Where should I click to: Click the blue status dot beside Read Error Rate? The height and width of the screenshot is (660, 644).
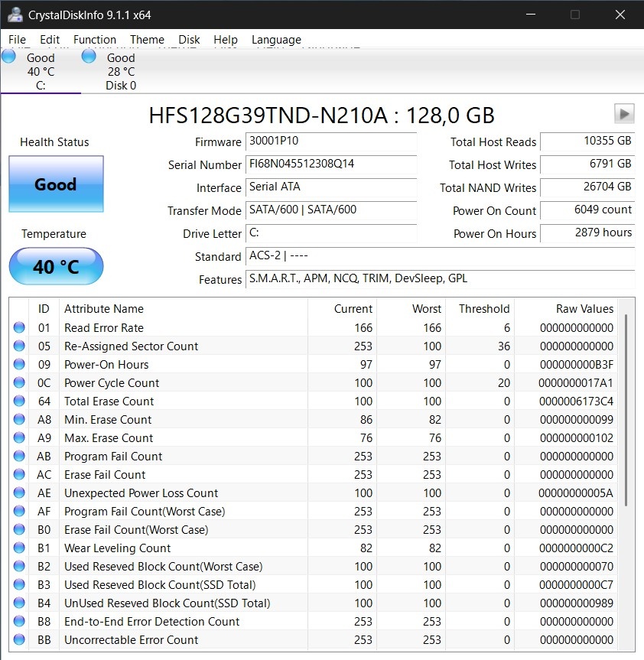(x=19, y=327)
